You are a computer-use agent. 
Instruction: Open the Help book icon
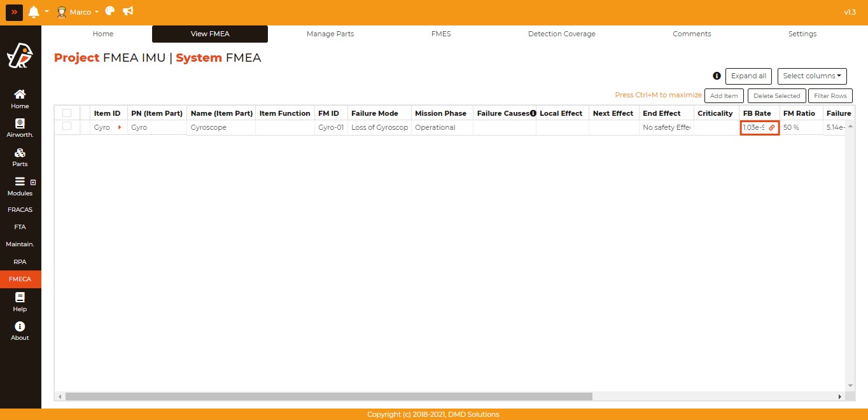[20, 297]
